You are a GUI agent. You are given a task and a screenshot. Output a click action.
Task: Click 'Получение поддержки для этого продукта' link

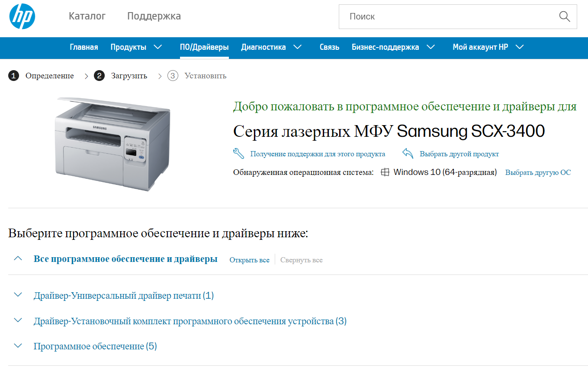tap(318, 154)
